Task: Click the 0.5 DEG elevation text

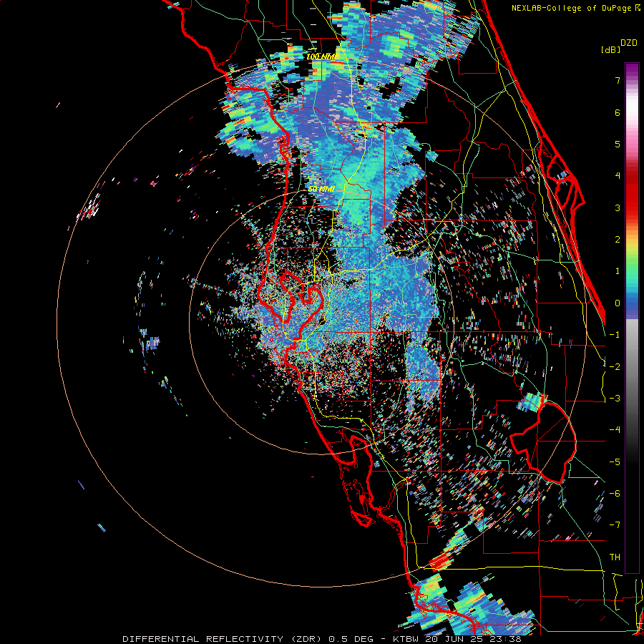Action: [x=351, y=639]
